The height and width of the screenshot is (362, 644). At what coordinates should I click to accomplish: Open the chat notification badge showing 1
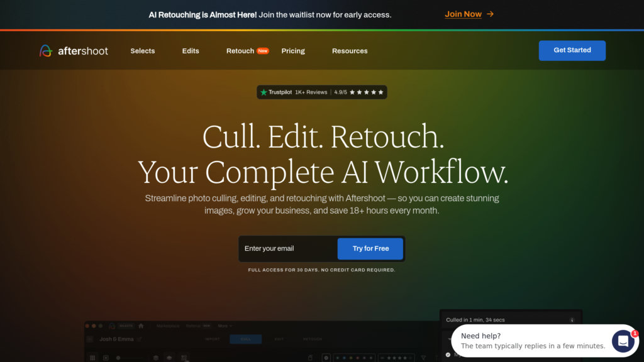[x=635, y=334]
